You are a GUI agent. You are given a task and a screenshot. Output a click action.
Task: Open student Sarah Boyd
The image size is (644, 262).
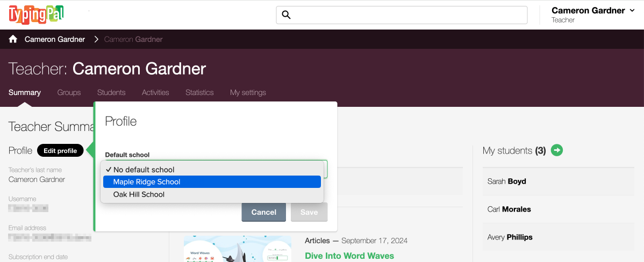tap(507, 181)
